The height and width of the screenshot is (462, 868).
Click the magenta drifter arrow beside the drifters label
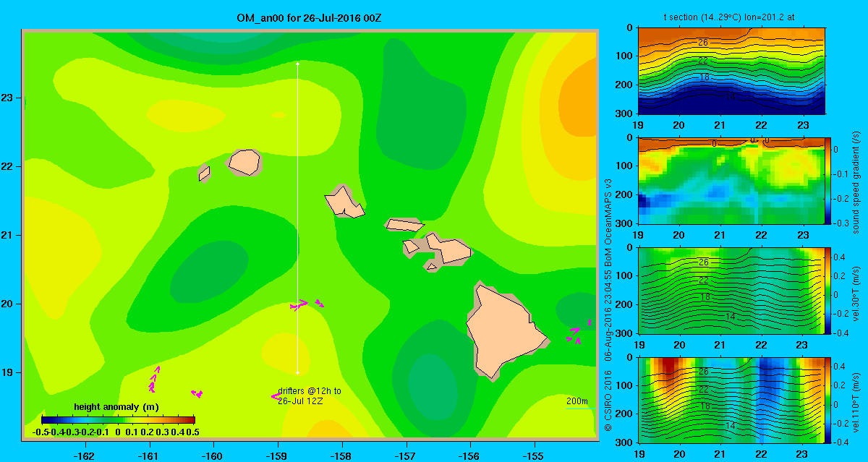(275, 395)
